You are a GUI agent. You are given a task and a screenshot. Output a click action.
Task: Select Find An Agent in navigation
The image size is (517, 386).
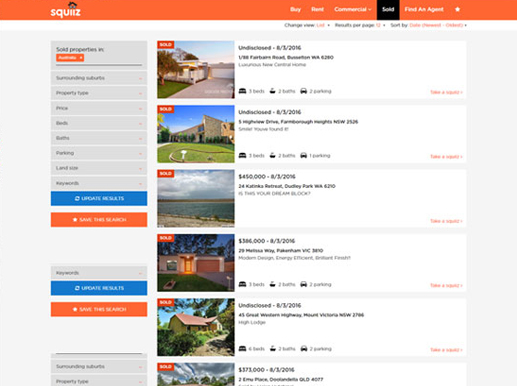[424, 9]
